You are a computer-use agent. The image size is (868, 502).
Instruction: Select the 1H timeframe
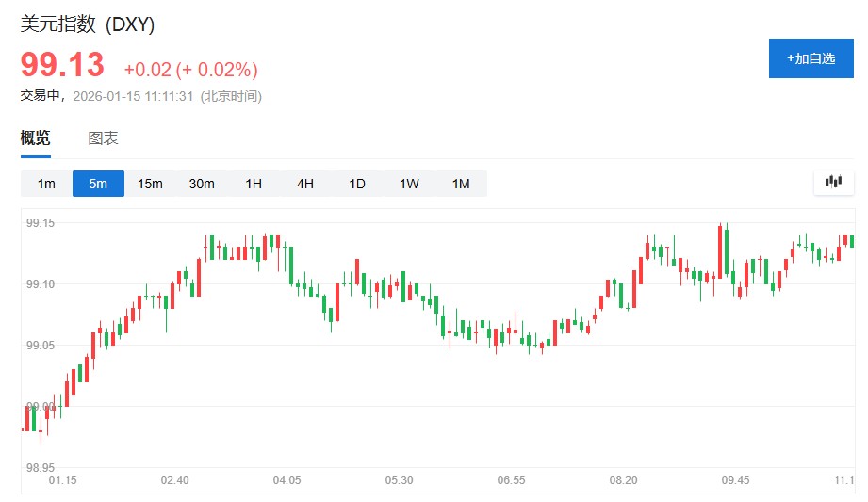point(254,184)
